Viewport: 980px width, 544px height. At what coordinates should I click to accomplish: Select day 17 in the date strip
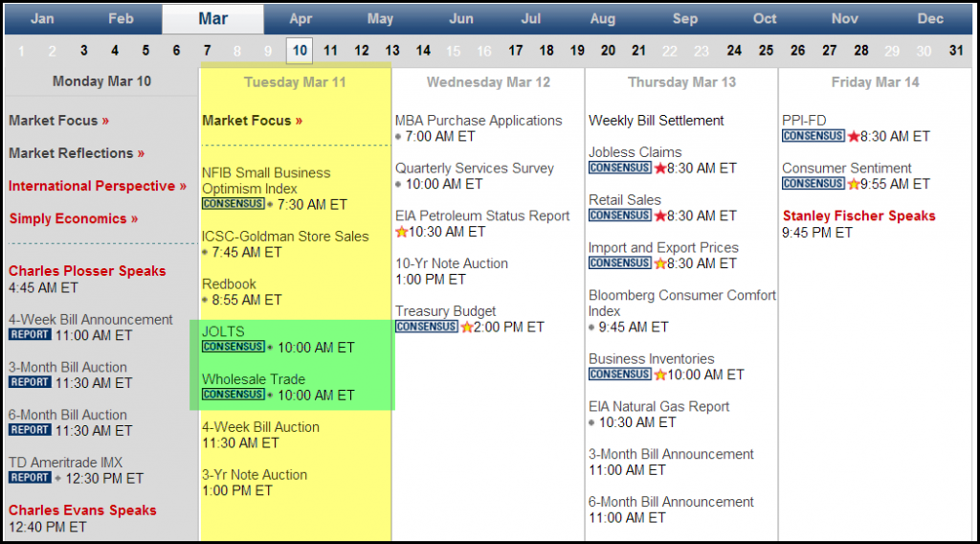(x=516, y=51)
